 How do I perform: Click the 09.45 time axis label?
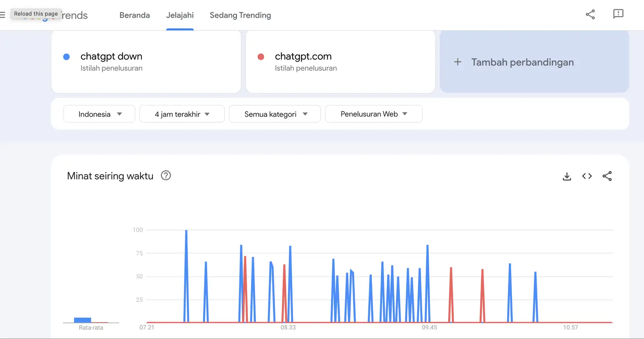[429, 327]
